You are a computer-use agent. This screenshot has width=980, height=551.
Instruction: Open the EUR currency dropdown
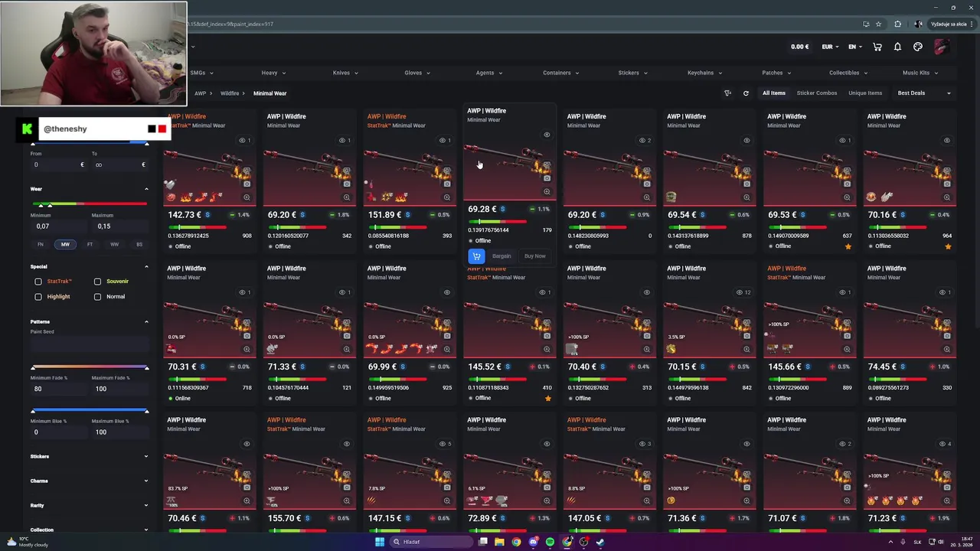click(830, 47)
